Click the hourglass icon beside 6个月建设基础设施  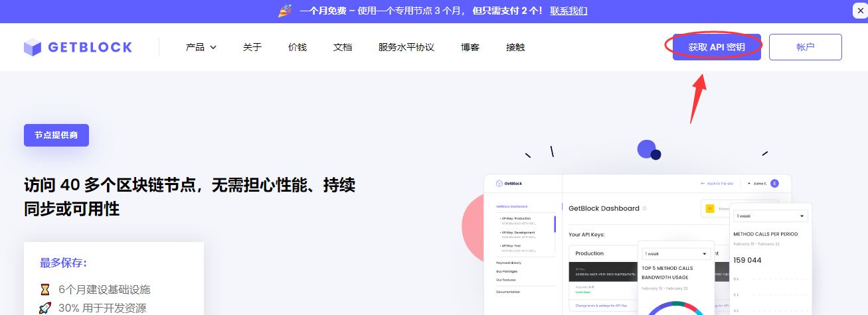point(45,289)
